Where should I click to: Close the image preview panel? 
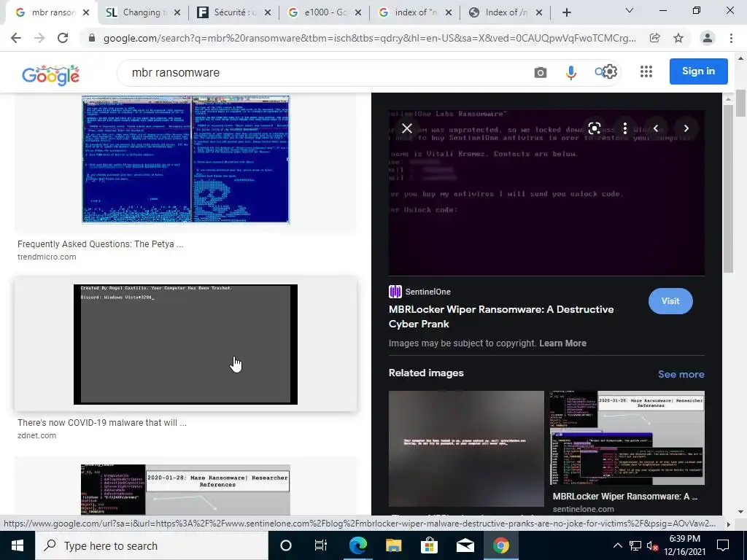point(407,128)
